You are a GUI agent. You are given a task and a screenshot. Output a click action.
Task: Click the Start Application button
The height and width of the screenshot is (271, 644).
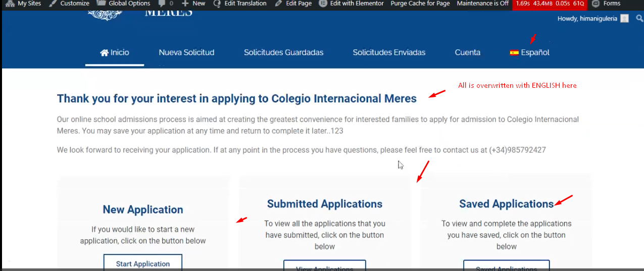click(x=143, y=263)
